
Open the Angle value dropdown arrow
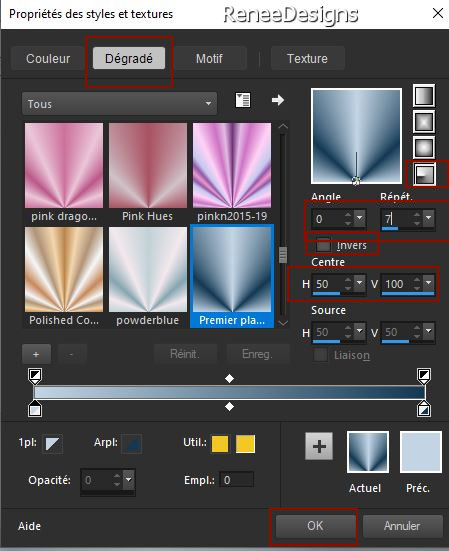pyautogui.click(x=359, y=218)
